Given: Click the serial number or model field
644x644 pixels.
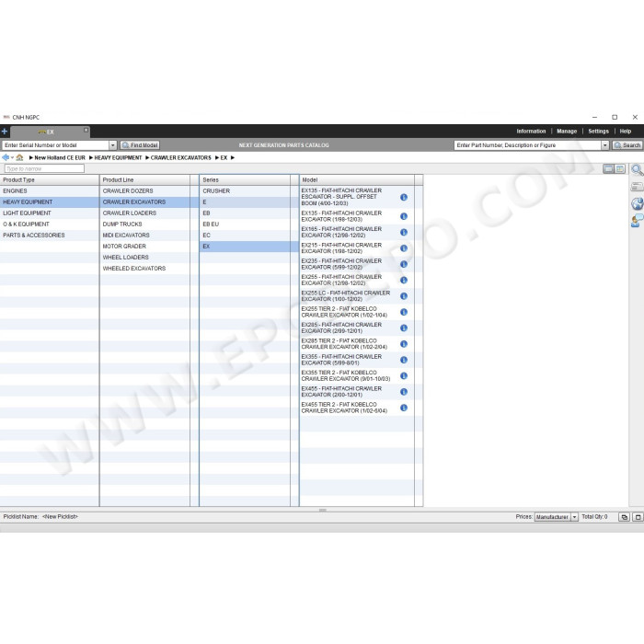Looking at the screenshot, I should [x=55, y=145].
